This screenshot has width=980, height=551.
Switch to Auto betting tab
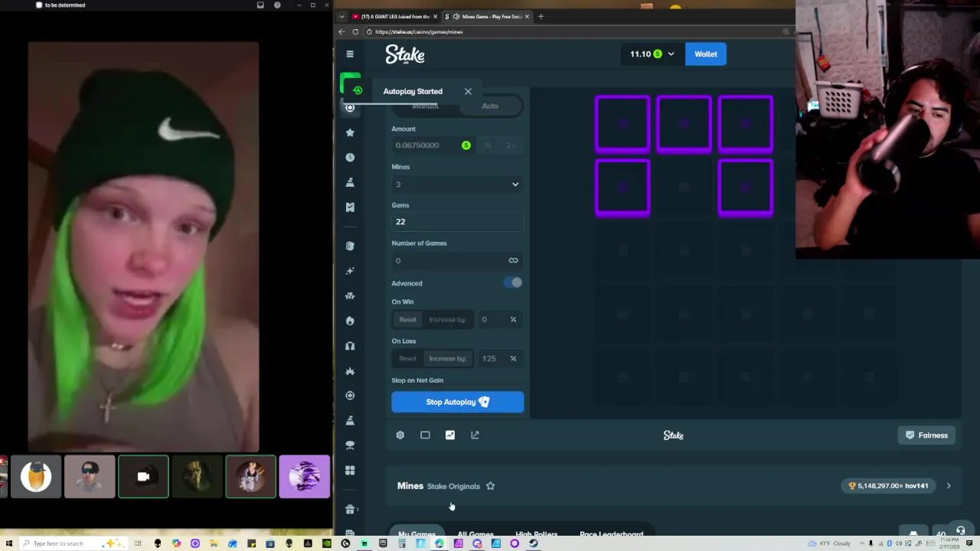(x=490, y=106)
